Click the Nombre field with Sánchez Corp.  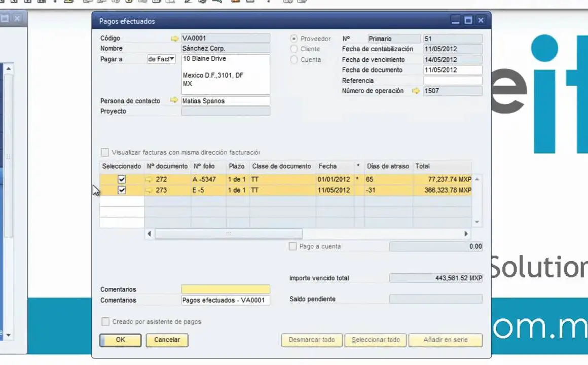click(x=226, y=48)
